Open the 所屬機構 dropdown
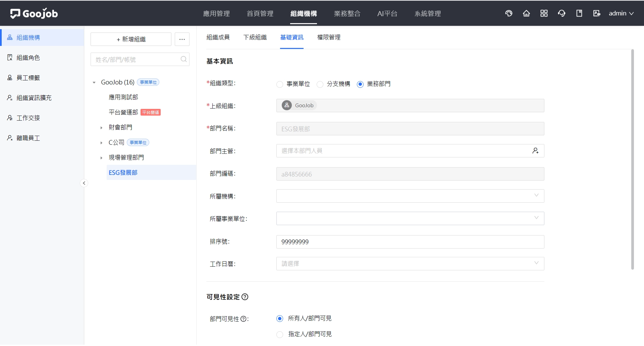644x346 pixels. (410, 196)
